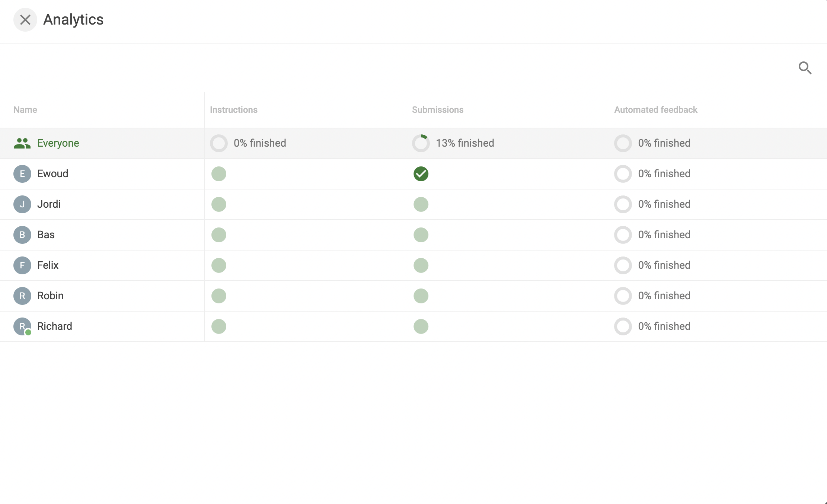Click Felix's Submissions status dot
This screenshot has height=504, width=827.
point(421,265)
